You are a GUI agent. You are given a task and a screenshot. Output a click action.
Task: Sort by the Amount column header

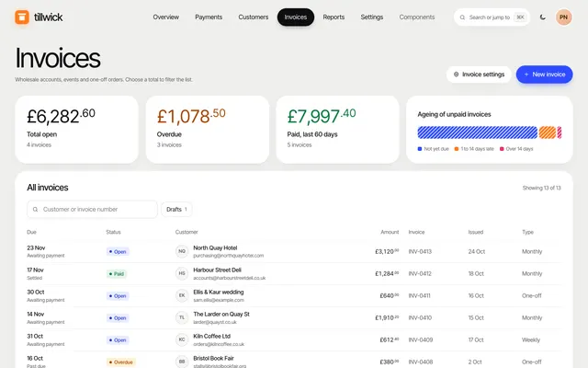(390, 232)
